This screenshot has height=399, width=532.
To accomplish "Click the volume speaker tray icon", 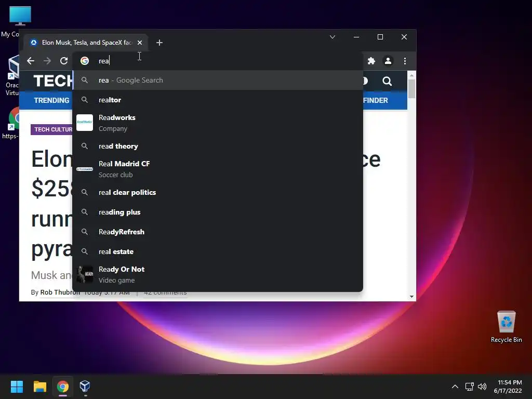I will pos(482,387).
